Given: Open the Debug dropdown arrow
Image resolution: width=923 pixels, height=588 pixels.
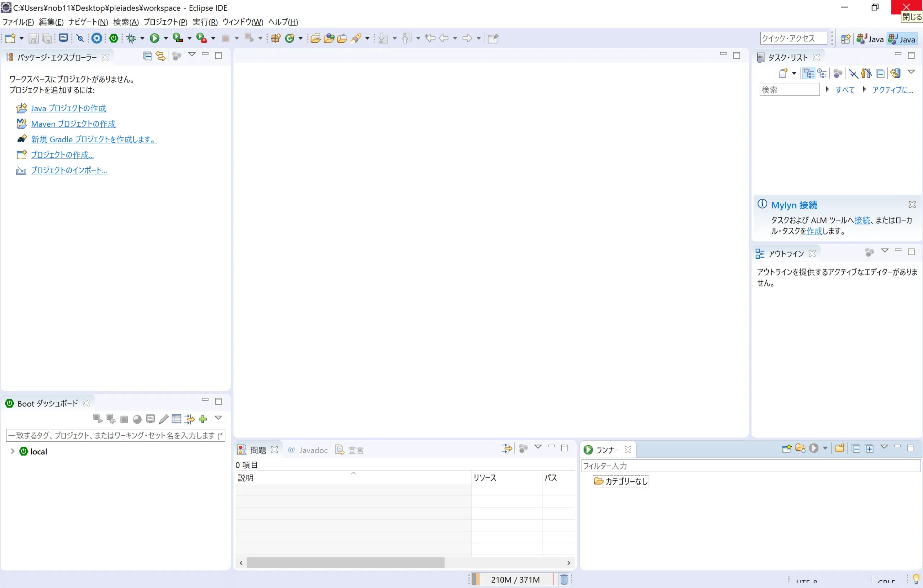Looking at the screenshot, I should click(x=142, y=38).
